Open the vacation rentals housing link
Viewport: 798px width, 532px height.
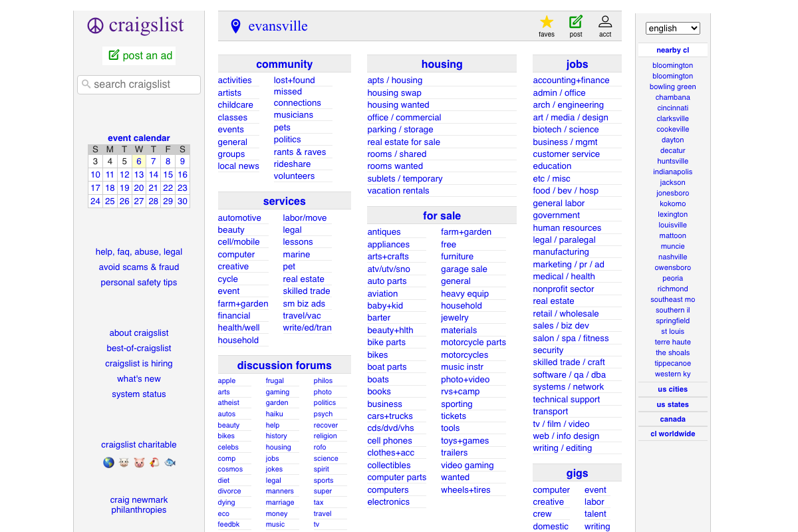pyautogui.click(x=398, y=191)
